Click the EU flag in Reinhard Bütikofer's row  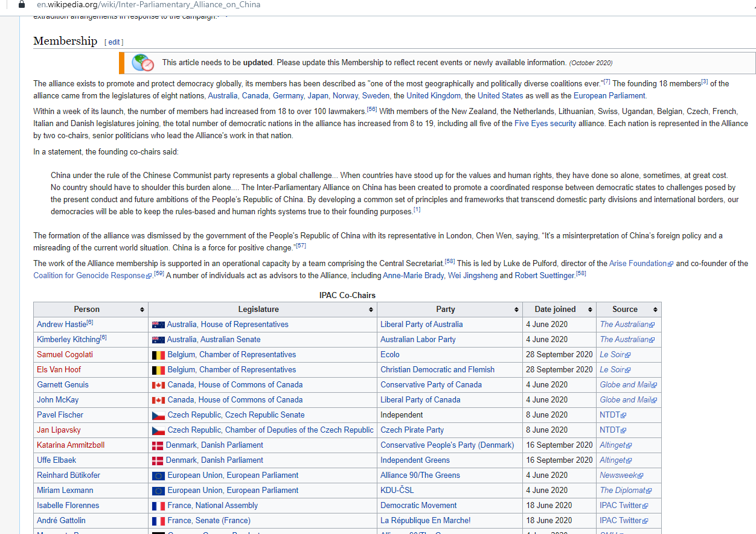158,475
